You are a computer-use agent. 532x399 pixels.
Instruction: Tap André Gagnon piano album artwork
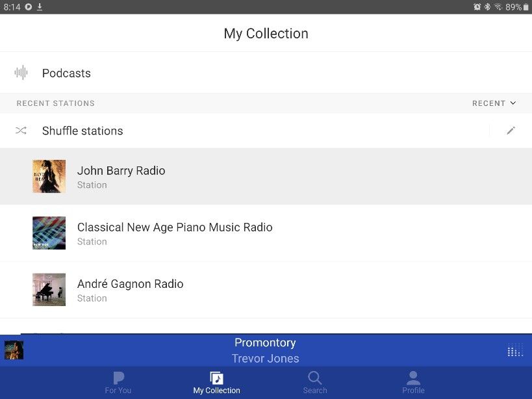pos(49,290)
